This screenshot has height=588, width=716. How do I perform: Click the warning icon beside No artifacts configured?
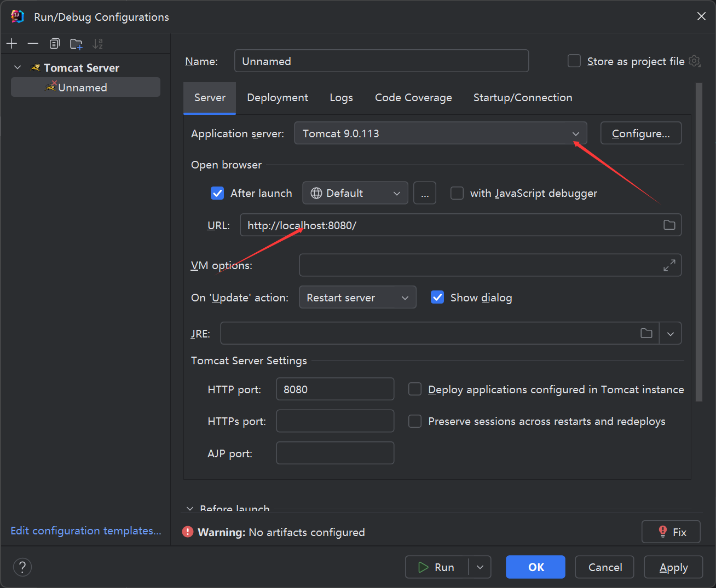point(188,532)
